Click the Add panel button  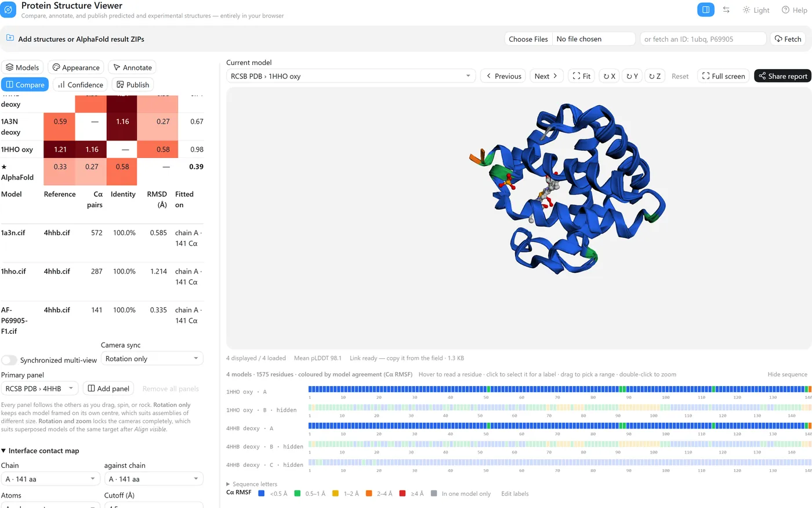coord(108,388)
